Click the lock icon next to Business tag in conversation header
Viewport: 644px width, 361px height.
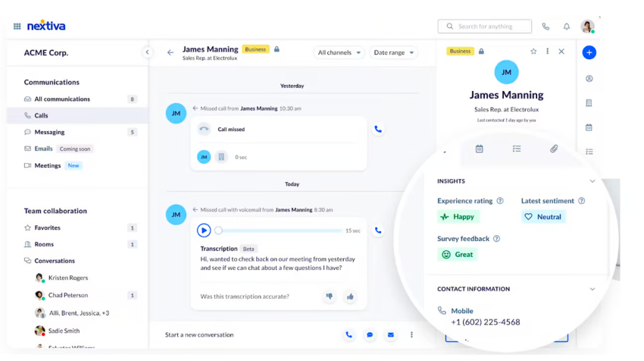pos(277,49)
